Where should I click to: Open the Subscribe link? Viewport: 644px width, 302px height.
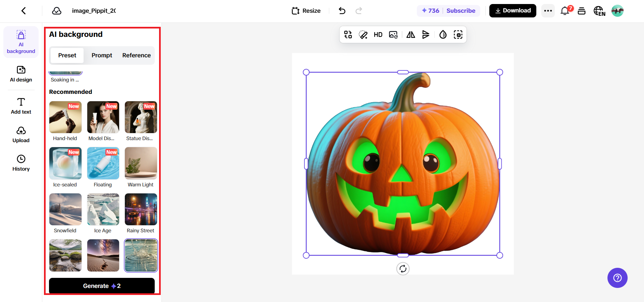point(461,10)
